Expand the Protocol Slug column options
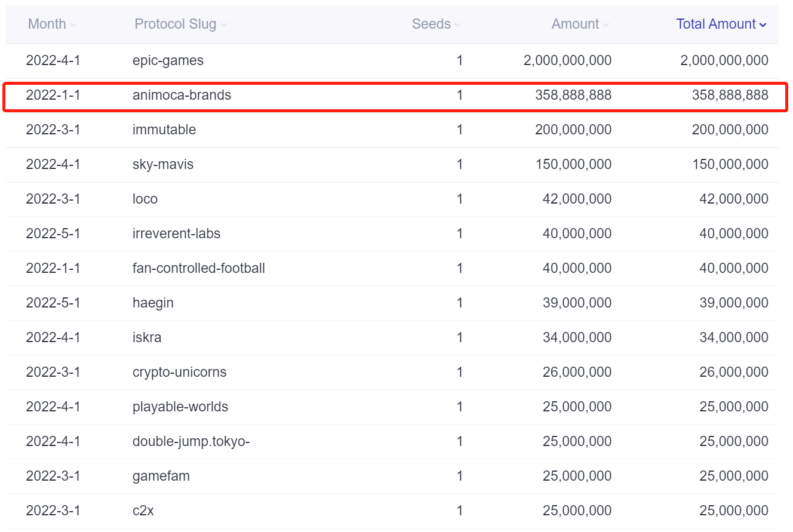Viewport: 793px width, 532px height. point(224,24)
